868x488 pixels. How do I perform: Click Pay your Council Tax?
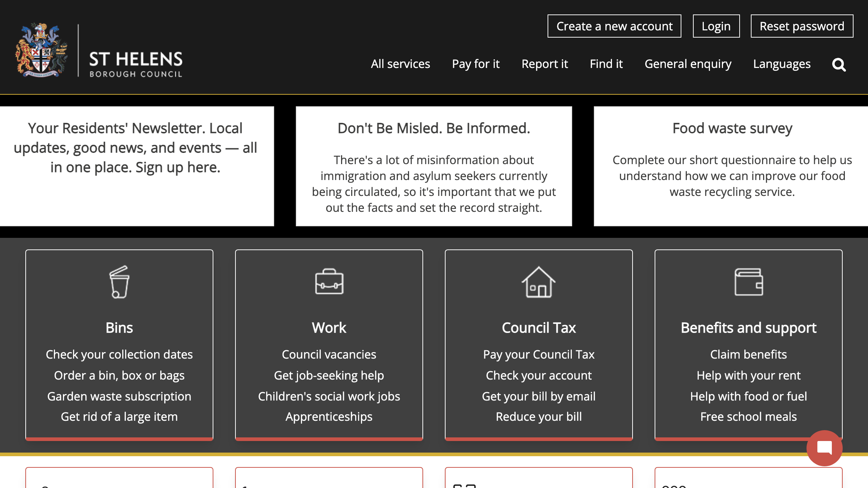(539, 355)
